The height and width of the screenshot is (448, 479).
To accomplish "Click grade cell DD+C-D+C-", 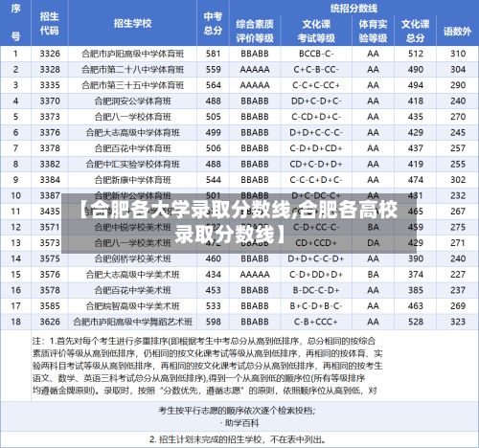I will click(316, 101).
